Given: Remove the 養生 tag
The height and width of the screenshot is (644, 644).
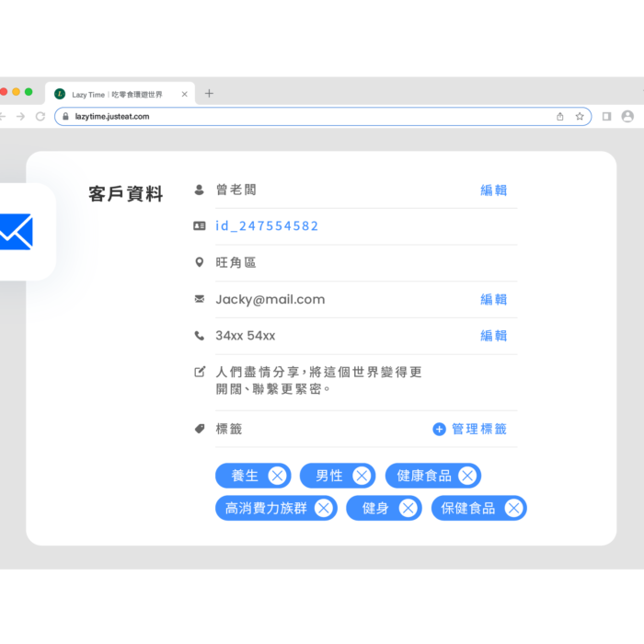Looking at the screenshot, I should pos(277,476).
